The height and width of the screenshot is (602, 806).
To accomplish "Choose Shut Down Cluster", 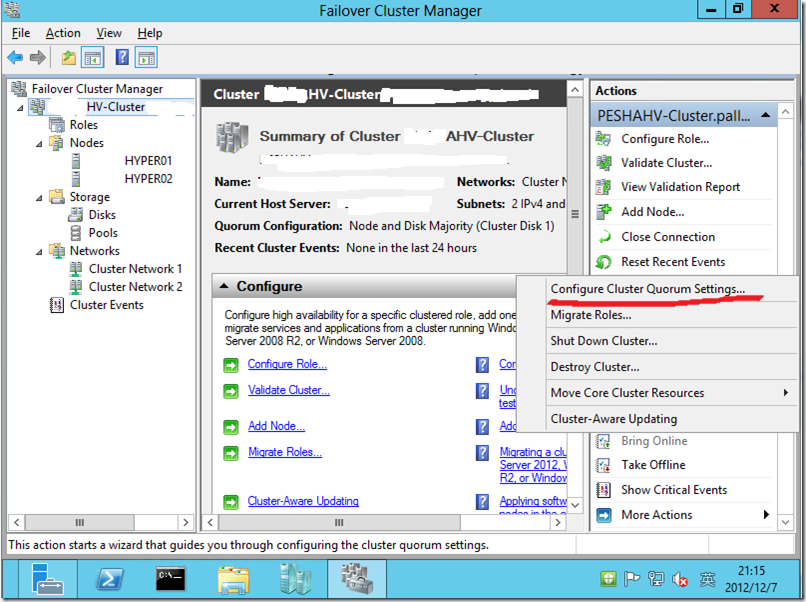I will 603,341.
